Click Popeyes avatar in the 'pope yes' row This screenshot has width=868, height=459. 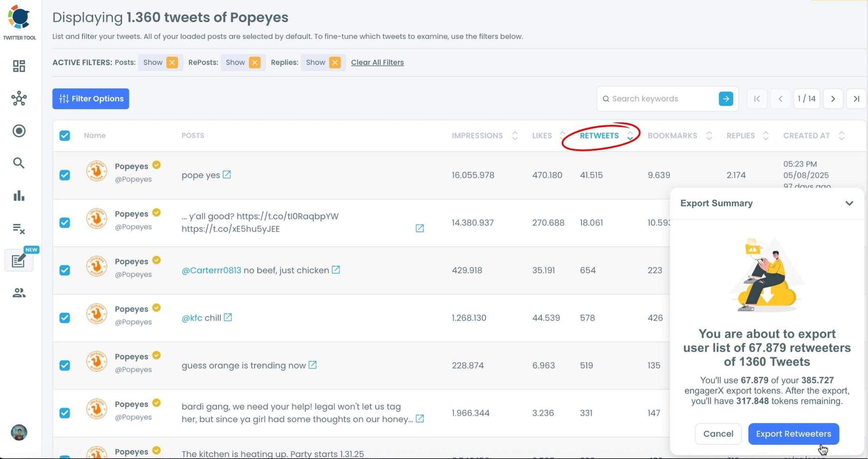pyautogui.click(x=96, y=171)
